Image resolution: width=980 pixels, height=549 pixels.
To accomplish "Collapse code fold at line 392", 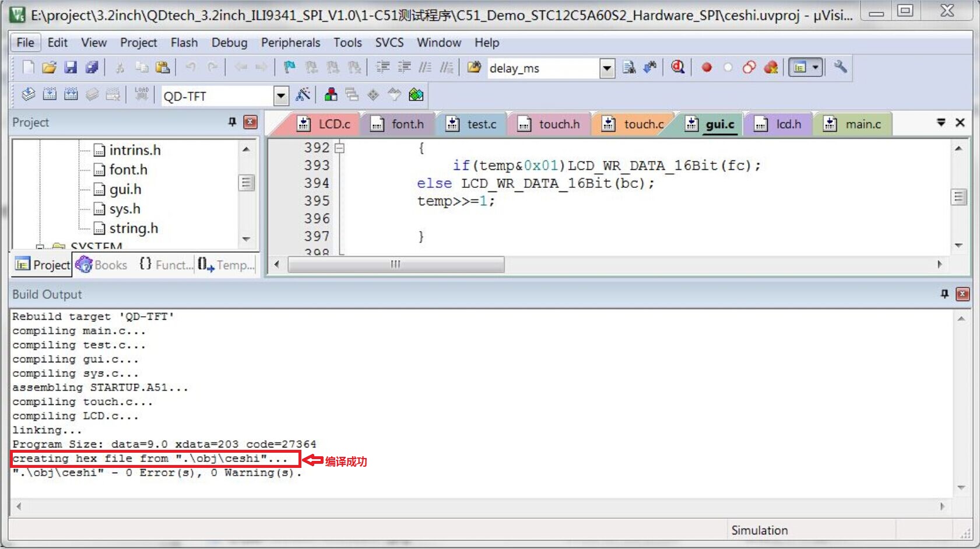I will (x=339, y=148).
